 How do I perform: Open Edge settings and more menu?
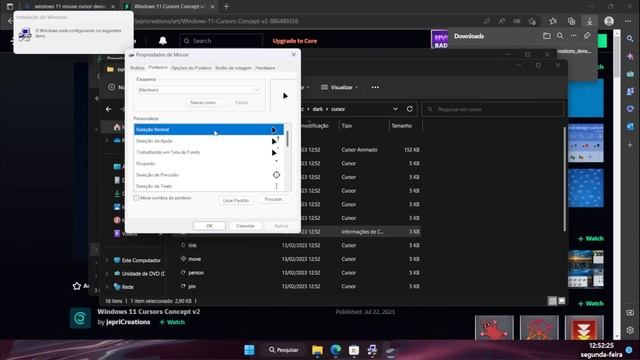[628, 21]
